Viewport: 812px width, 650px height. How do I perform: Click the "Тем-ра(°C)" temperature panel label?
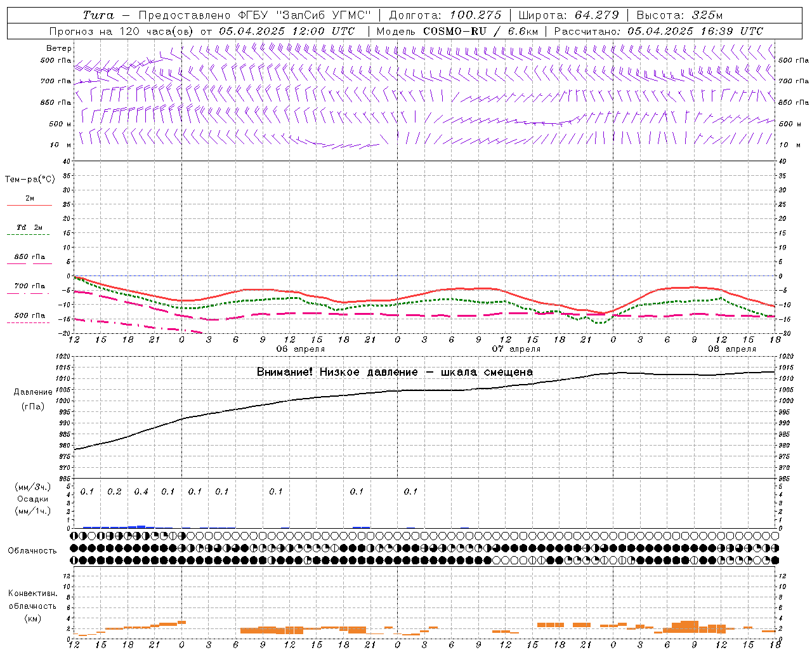point(30,180)
